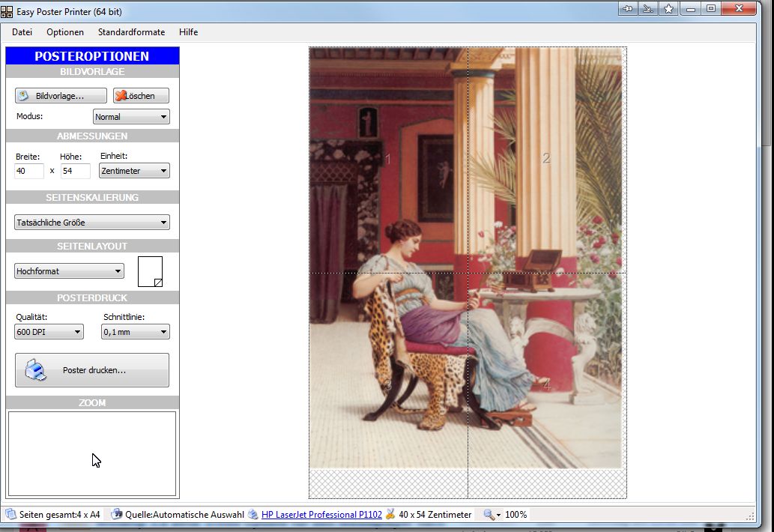Viewport: 774px width, 532px height.
Task: Open the Hochformat layout dropdown
Action: [69, 271]
